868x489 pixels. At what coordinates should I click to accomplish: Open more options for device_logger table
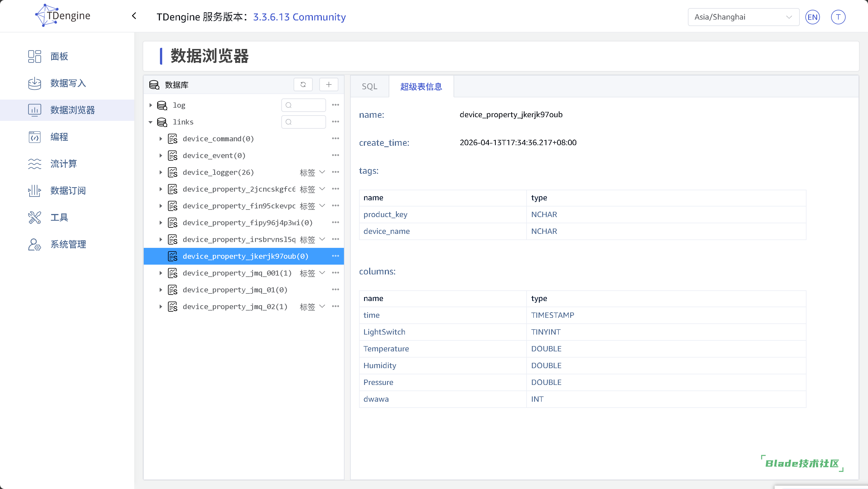click(x=335, y=172)
